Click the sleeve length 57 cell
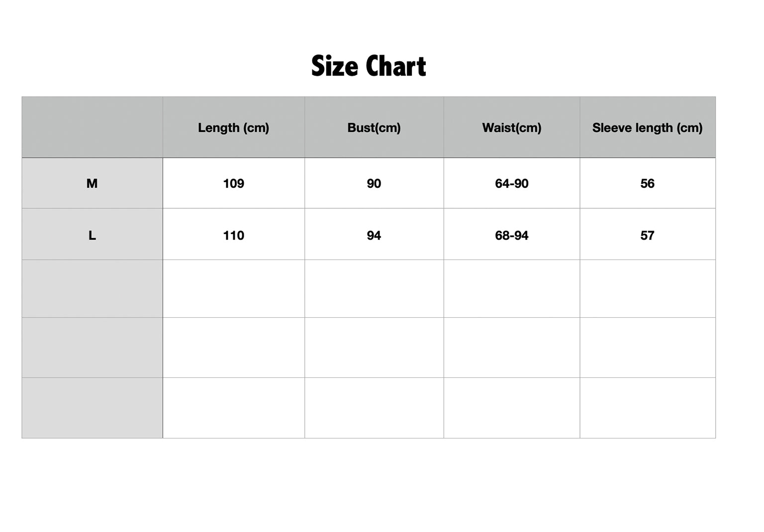Image resolution: width=764 pixels, height=532 pixels. tap(647, 235)
